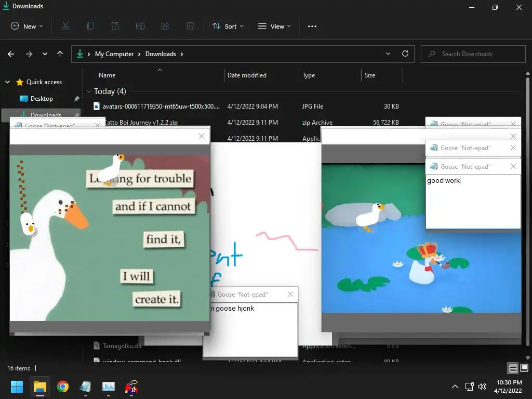Click the 16 items status text

(x=19, y=368)
